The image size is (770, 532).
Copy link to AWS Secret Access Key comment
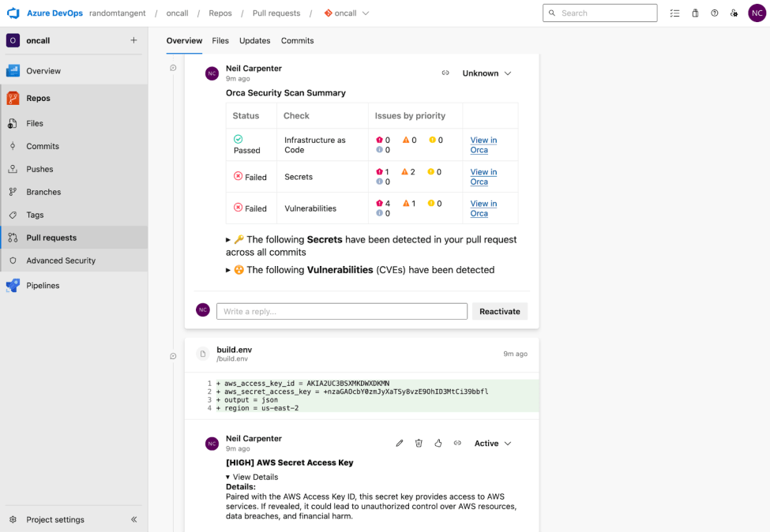point(457,443)
